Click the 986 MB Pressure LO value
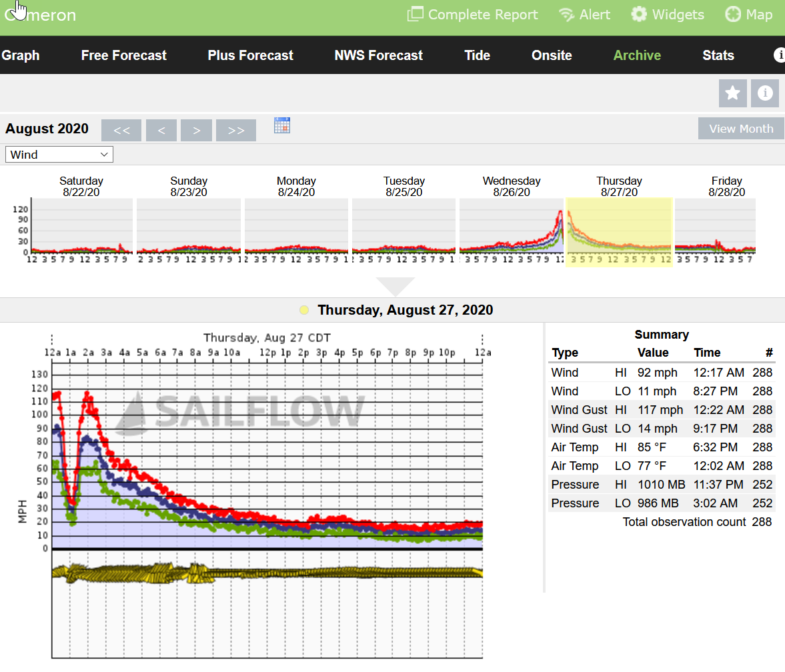This screenshot has height=672, width=785. tap(658, 503)
